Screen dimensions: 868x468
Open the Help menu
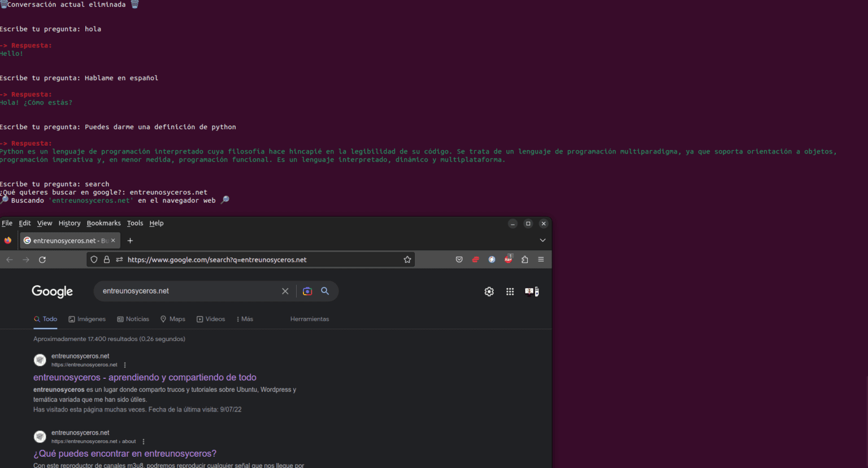[x=157, y=224]
